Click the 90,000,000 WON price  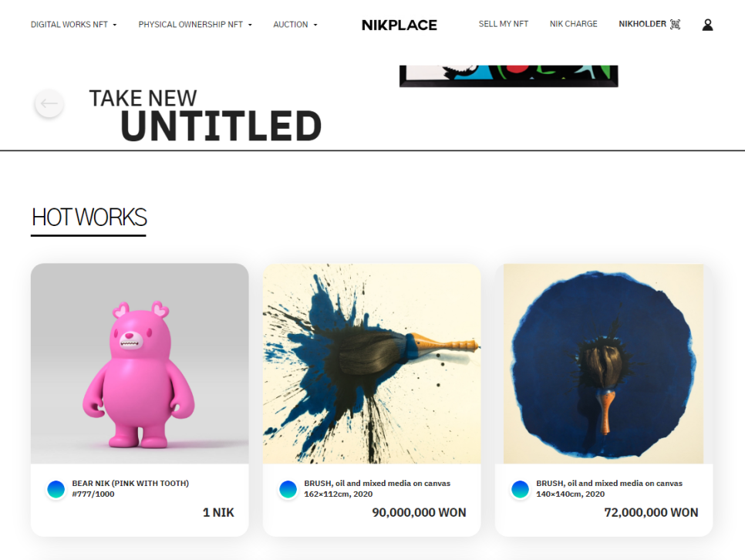coord(419,512)
